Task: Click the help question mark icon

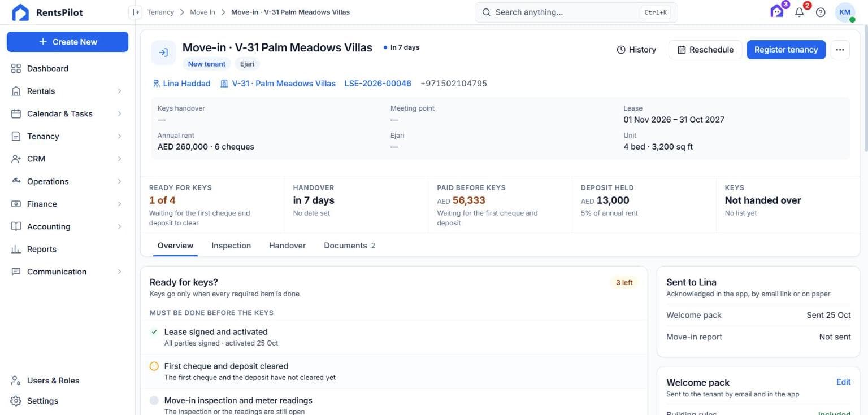Action: click(821, 12)
